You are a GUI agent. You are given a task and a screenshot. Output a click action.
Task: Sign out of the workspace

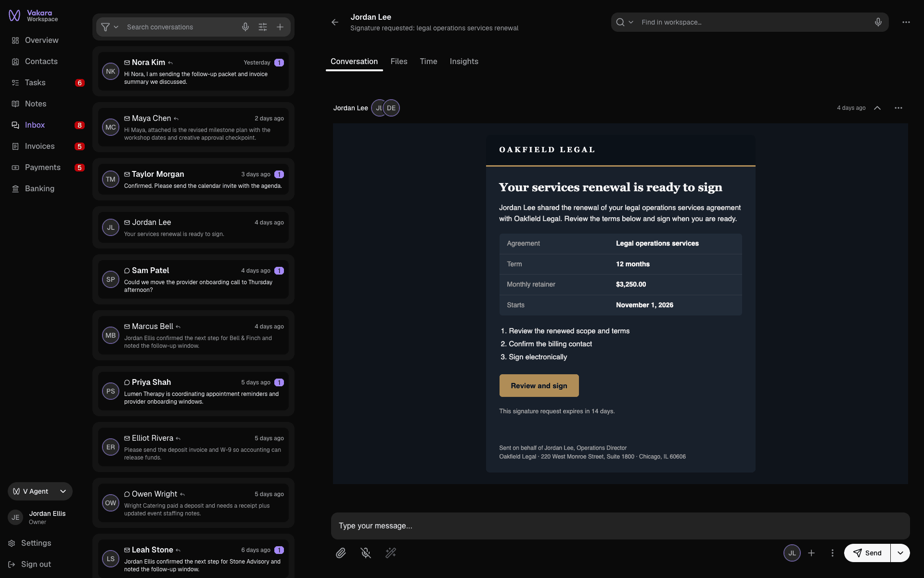coord(30,564)
